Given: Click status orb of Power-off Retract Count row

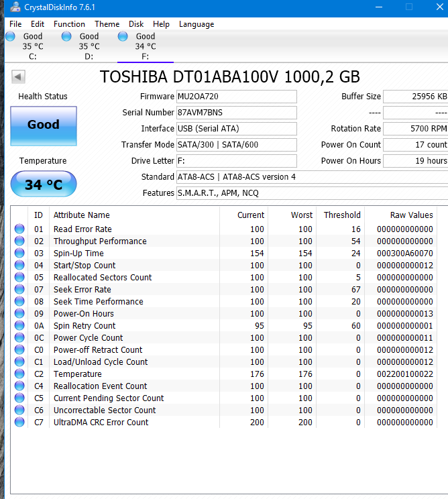Looking at the screenshot, I should [x=19, y=349].
